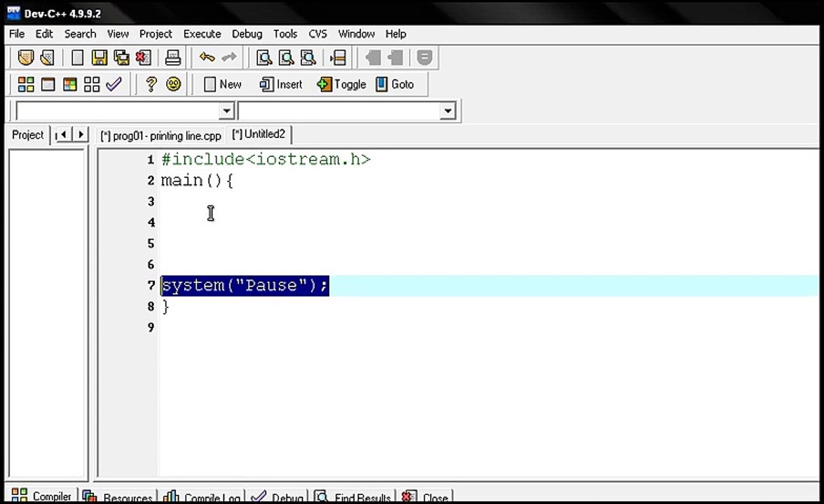Click the selected system("Pause"); line
Screen dimensions: 824x504
pos(245,286)
